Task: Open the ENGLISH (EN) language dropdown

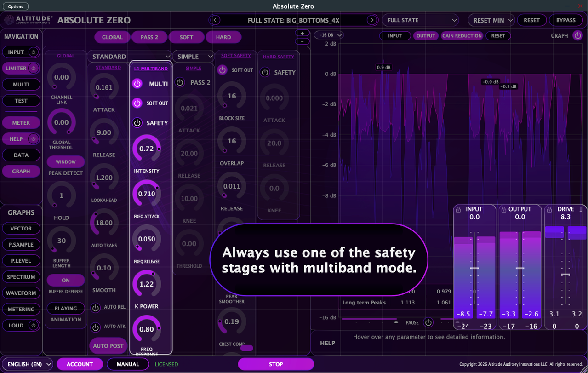Action: coord(28,364)
